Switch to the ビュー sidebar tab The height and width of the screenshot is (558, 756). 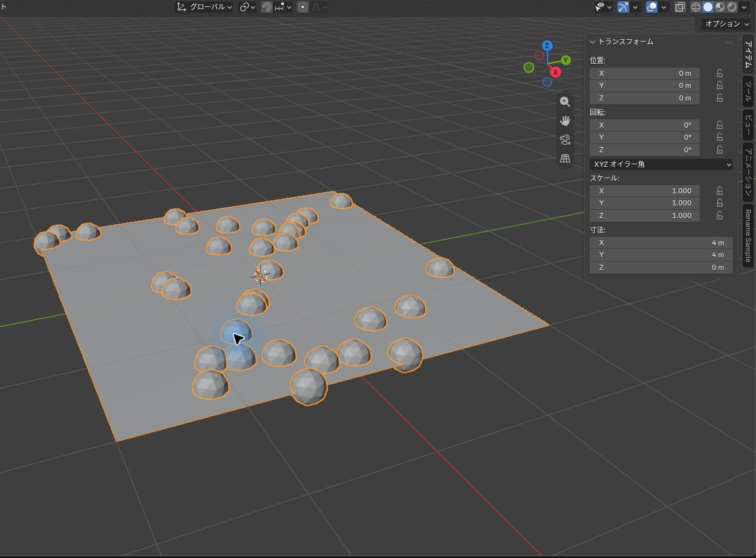pos(748,124)
